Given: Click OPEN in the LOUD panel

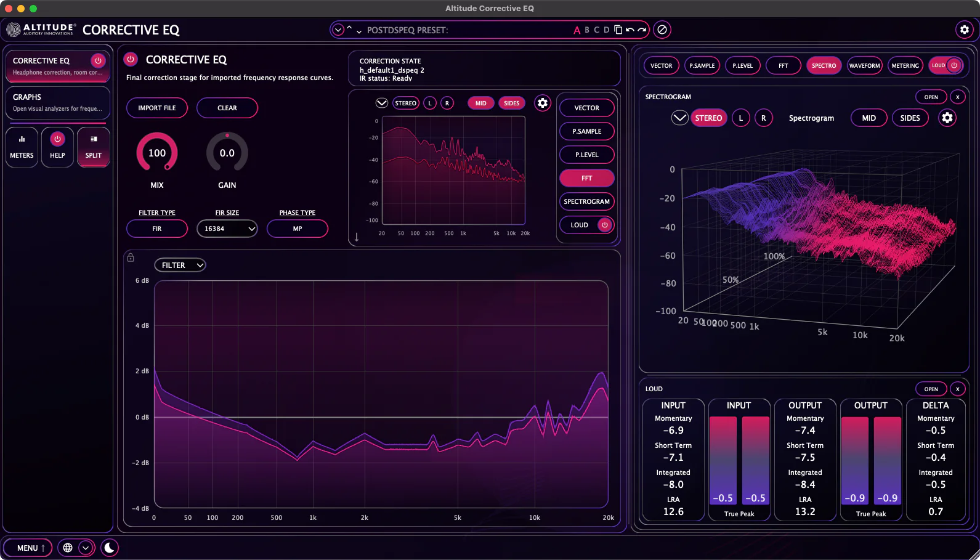Looking at the screenshot, I should coord(931,389).
